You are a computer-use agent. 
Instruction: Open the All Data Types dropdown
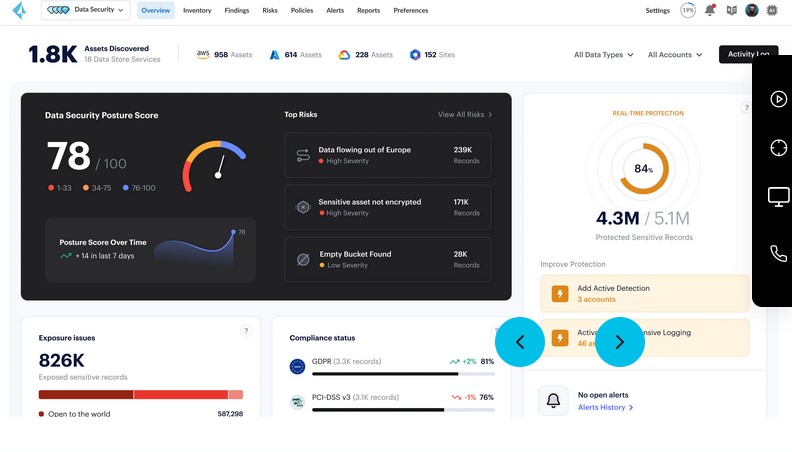[604, 55]
